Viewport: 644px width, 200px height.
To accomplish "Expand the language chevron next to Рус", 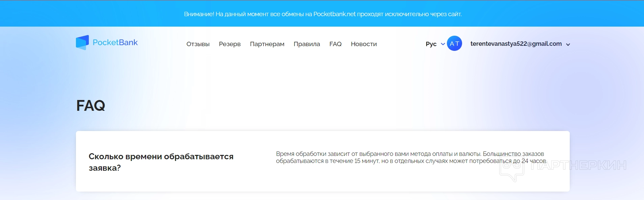I will click(x=443, y=44).
